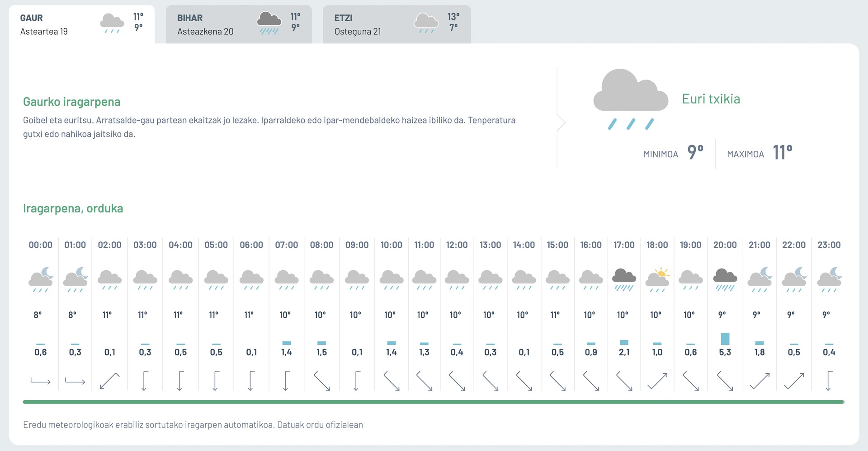Click the 22:00 wind direction arrow

(x=794, y=381)
